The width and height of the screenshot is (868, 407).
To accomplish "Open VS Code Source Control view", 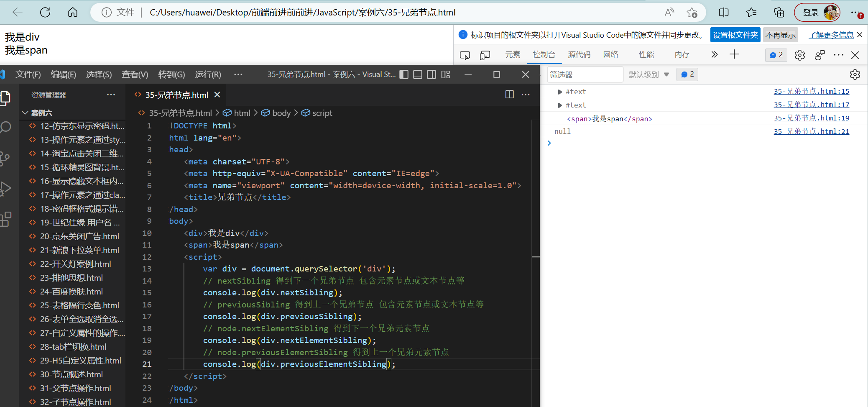I will (5, 158).
